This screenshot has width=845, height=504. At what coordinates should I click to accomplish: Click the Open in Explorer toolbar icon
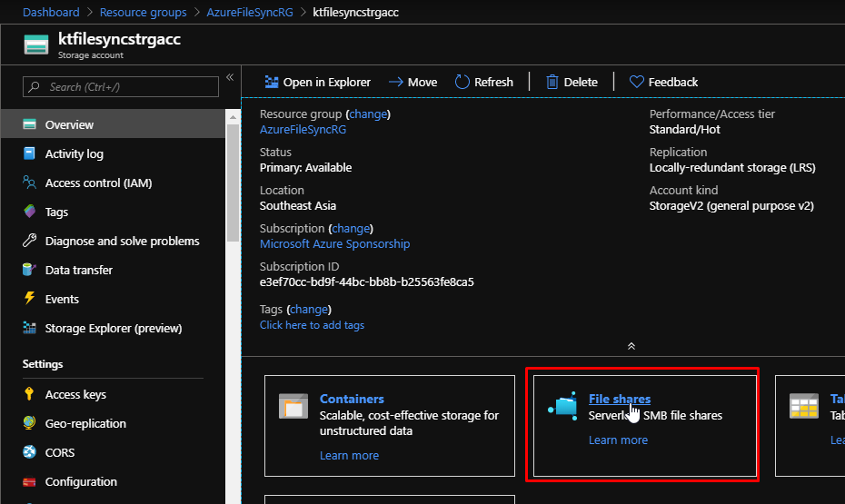[272, 82]
